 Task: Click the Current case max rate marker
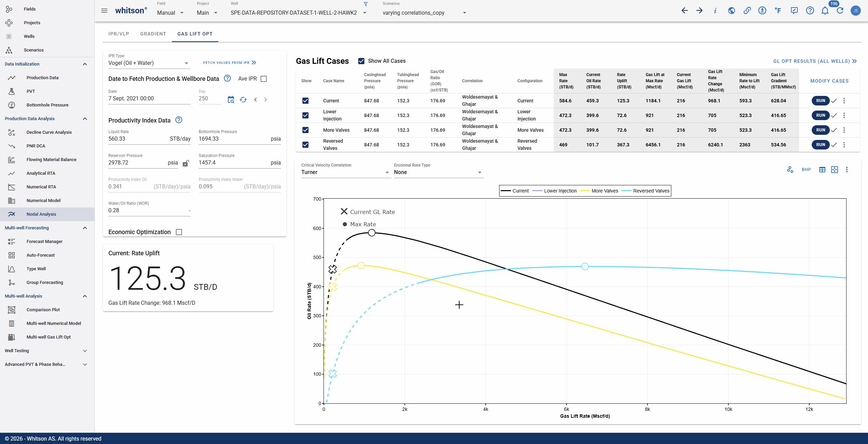(x=372, y=233)
